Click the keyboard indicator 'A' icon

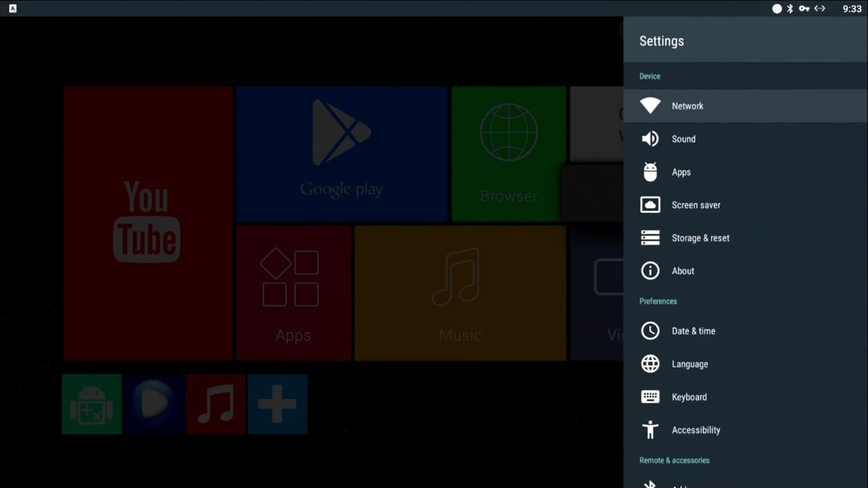pyautogui.click(x=12, y=9)
